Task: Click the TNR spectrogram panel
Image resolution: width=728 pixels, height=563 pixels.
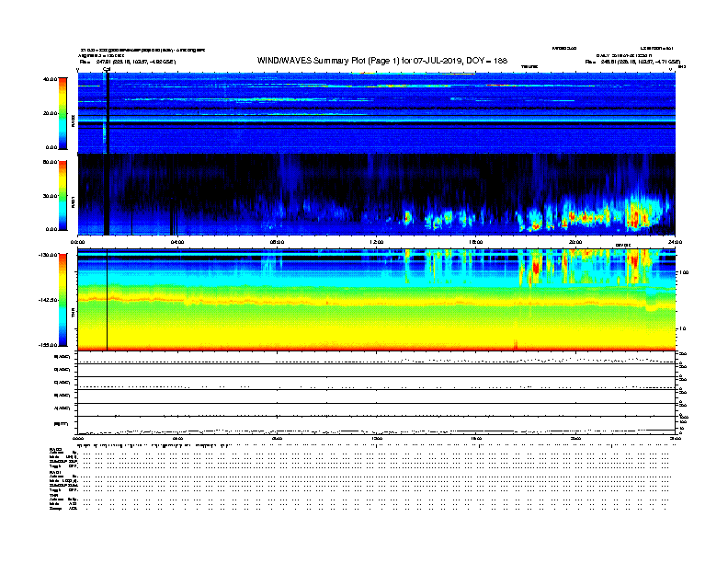Action: 377,300
